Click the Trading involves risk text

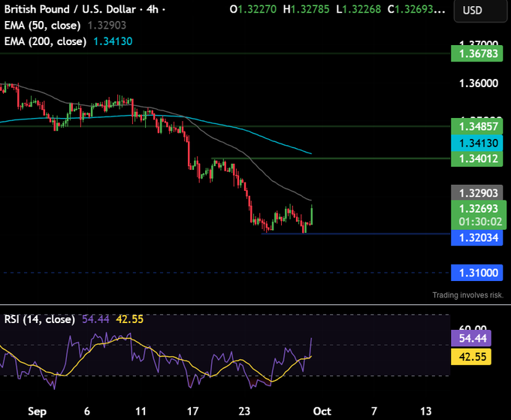pyautogui.click(x=468, y=295)
